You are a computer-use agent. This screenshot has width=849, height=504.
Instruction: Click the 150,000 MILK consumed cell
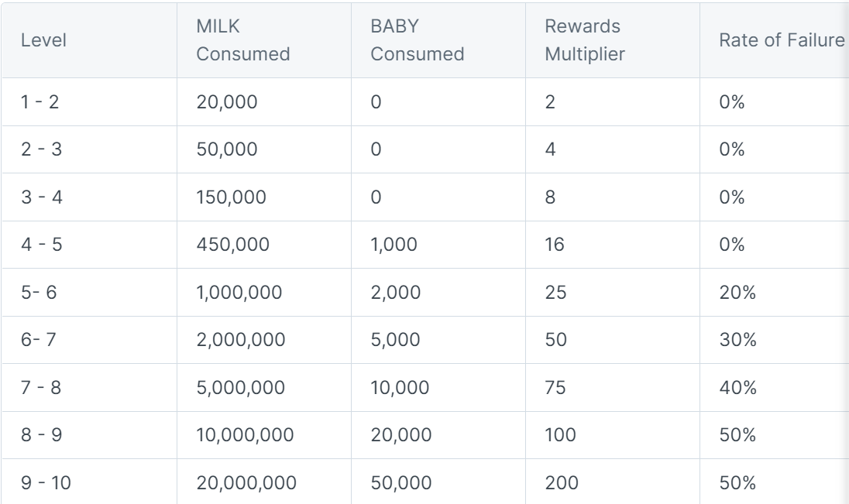click(232, 197)
